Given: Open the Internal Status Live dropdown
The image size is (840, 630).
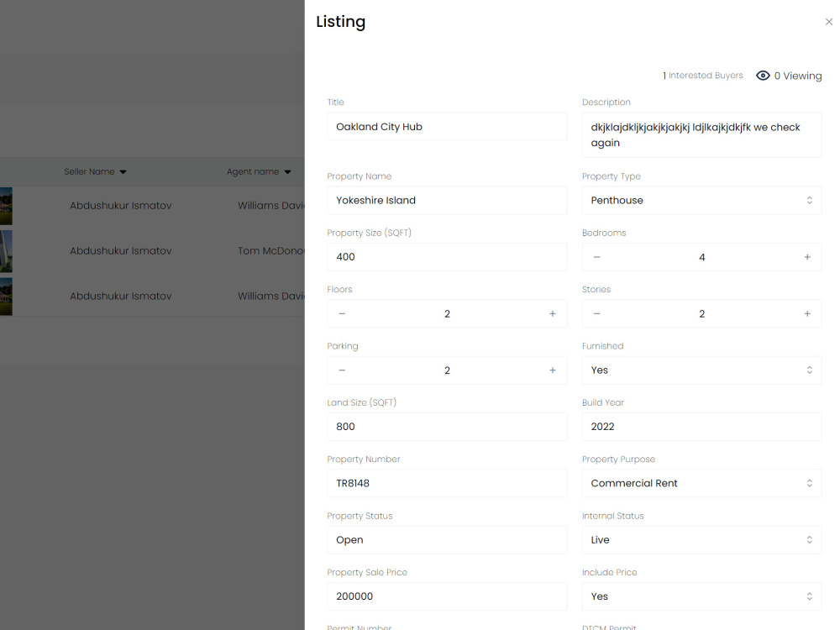Looking at the screenshot, I should click(x=701, y=540).
